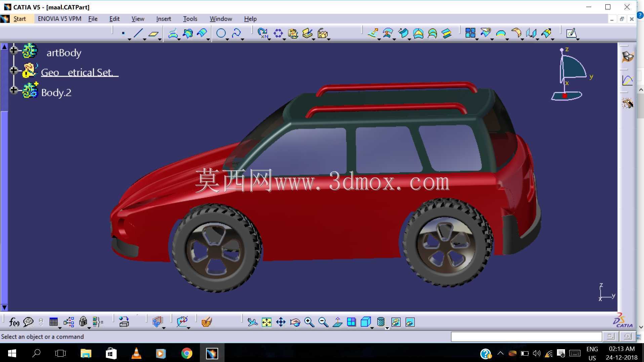Select the Line creation tool
The image size is (644, 362).
pyautogui.click(x=138, y=33)
